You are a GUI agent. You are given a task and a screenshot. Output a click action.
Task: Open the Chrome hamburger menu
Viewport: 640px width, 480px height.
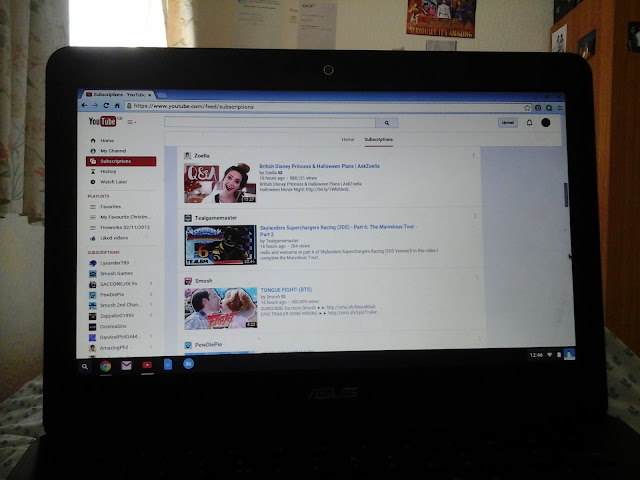tap(560, 108)
